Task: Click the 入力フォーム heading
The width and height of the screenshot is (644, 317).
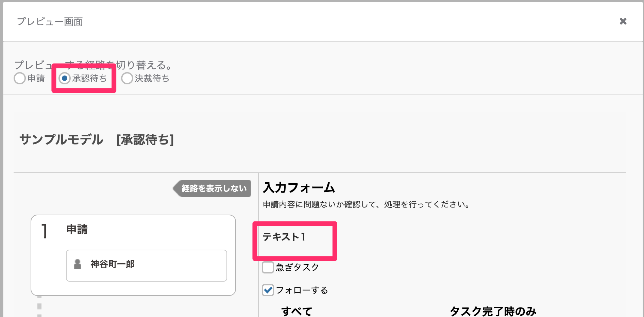Action: tap(299, 188)
